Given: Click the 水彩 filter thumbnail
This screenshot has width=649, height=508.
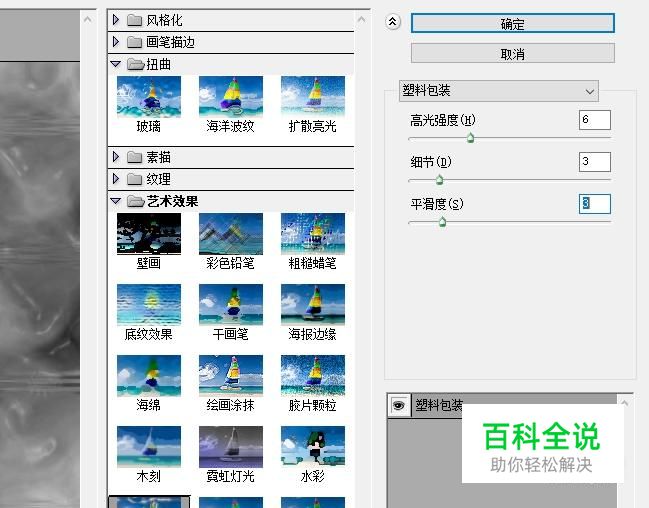Looking at the screenshot, I should 312,447.
